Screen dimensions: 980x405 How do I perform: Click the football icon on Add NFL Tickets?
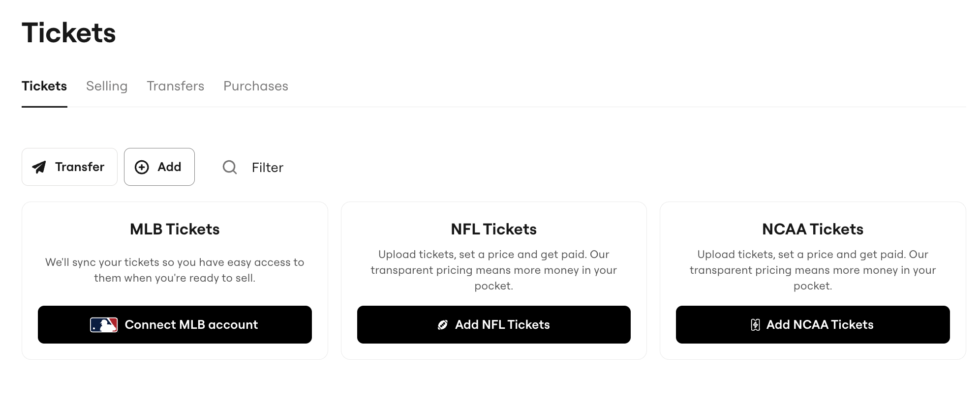[x=442, y=324]
